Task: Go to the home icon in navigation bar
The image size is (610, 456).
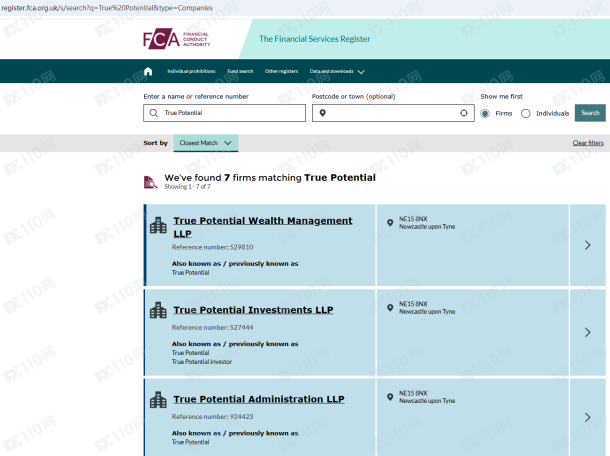Action: (x=148, y=71)
